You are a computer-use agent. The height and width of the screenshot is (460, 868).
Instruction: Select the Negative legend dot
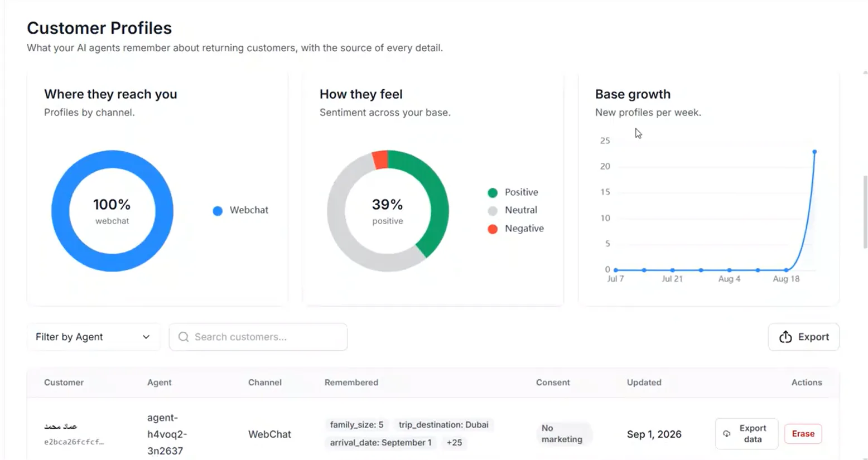[x=493, y=229]
